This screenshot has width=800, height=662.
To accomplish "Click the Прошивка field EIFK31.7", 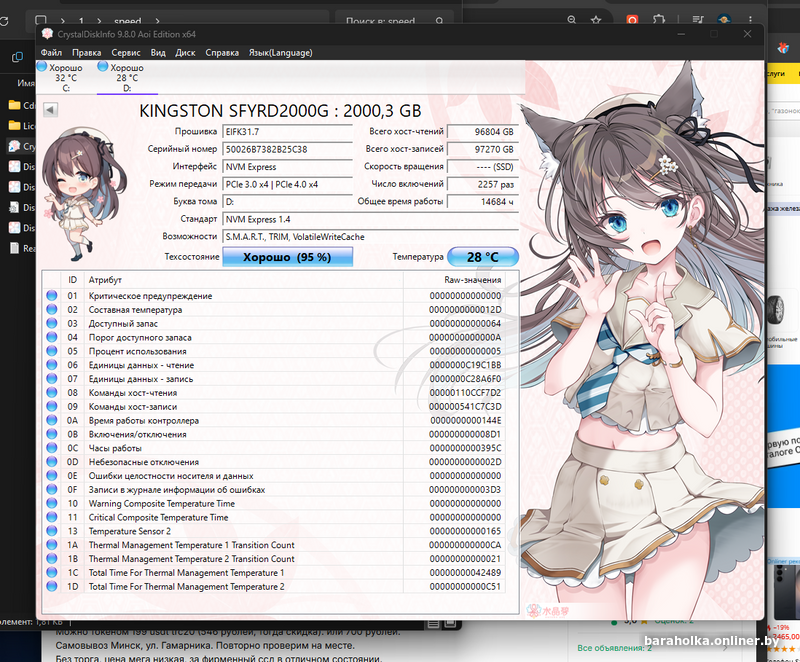I will [287, 132].
